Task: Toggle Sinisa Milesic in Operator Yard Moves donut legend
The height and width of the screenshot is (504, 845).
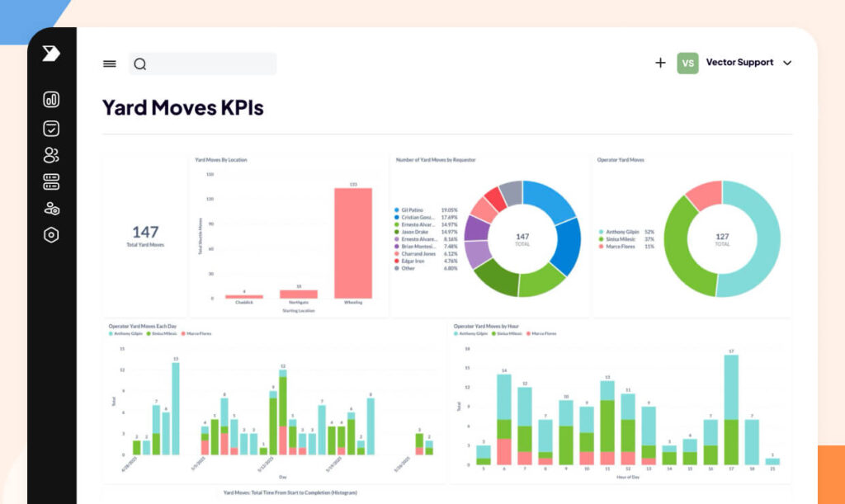Action: pos(626,239)
